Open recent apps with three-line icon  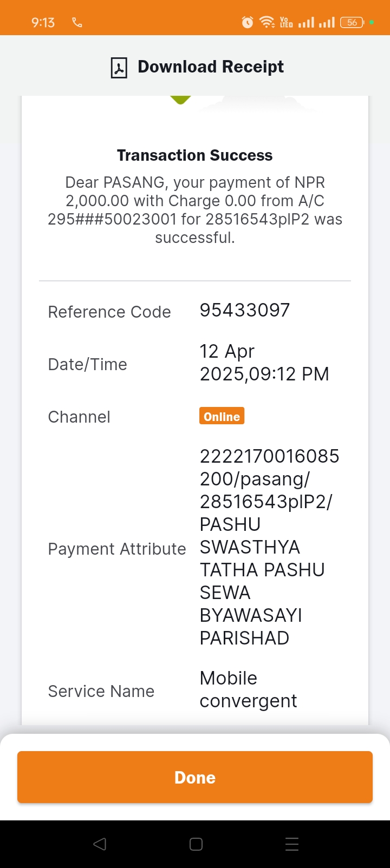pyautogui.click(x=292, y=844)
